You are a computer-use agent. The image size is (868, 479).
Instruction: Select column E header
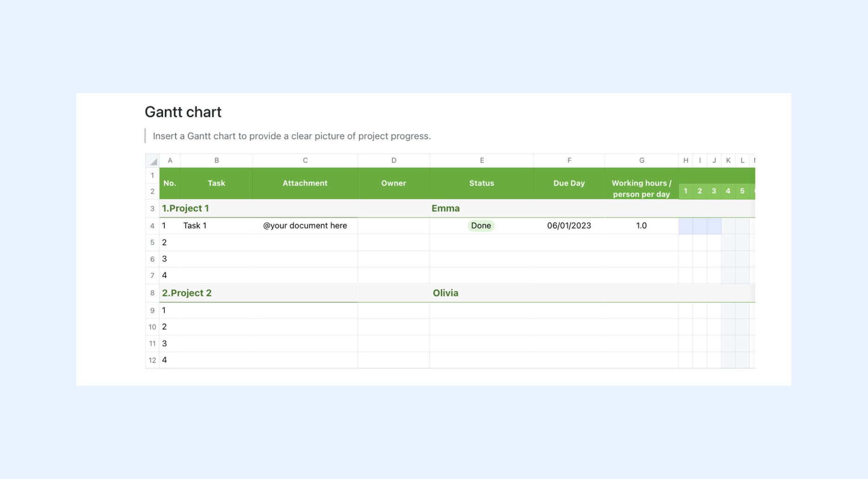point(482,161)
